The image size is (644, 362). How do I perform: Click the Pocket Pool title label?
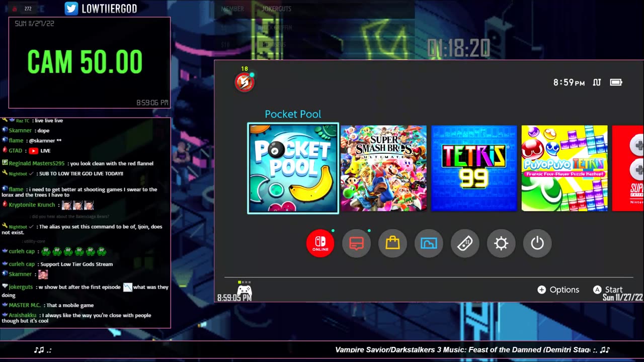tap(293, 114)
